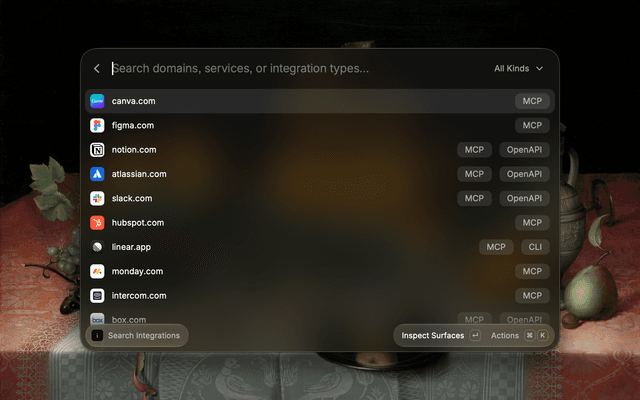Click the Return key icon beside Inspect Surfaces
Screen dimensions: 640x400
click(475, 336)
